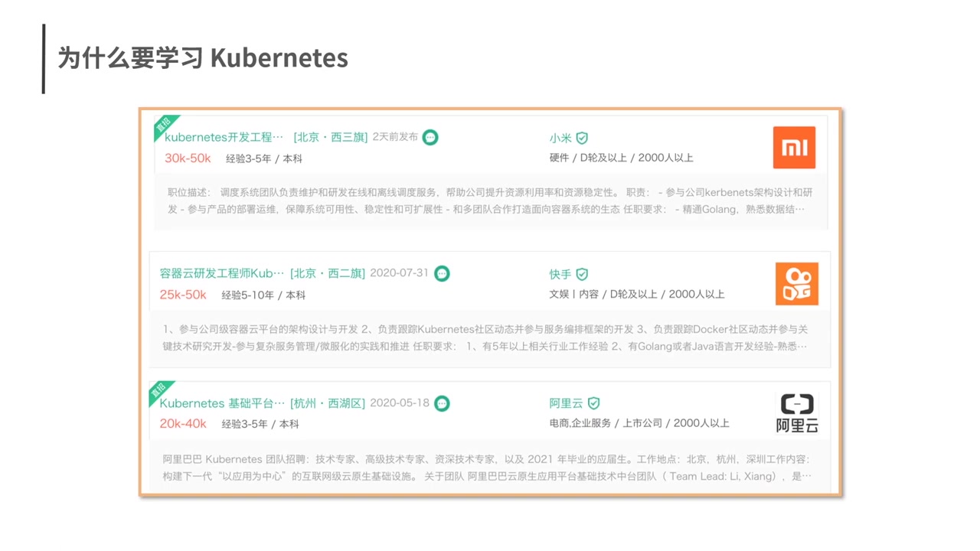The image size is (980, 551).
Task: Click the [北京・西二旗] location label
Action: click(x=328, y=273)
